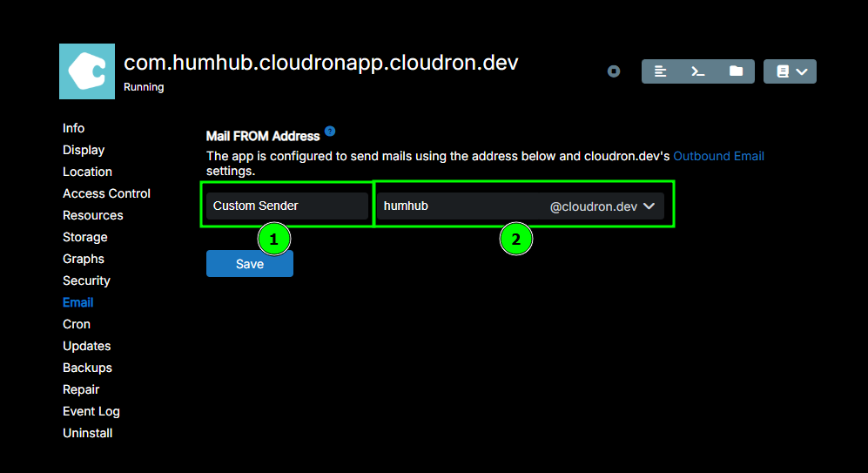This screenshot has height=473, width=868.
Task: Select Resources in the sidebar
Action: coord(92,215)
